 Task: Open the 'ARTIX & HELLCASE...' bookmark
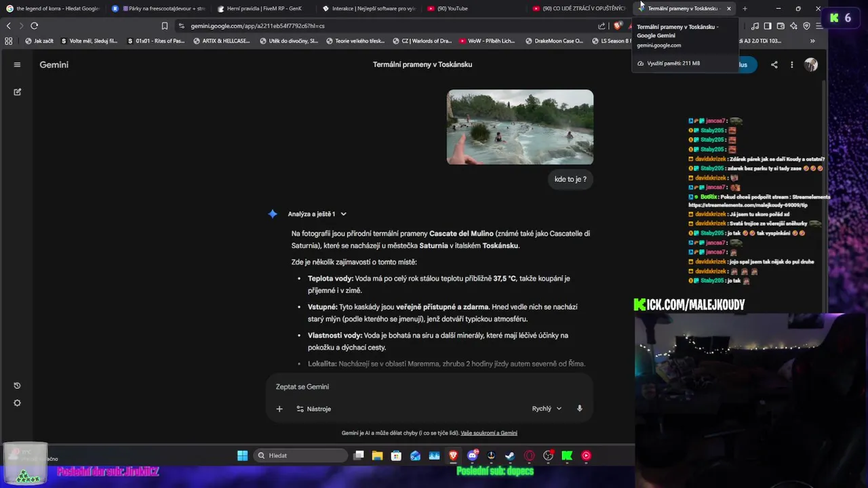point(222,41)
